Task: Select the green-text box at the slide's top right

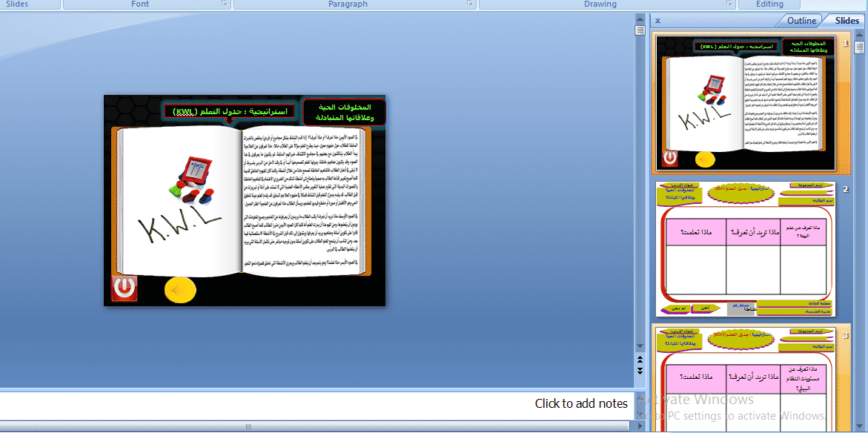Action: (344, 112)
